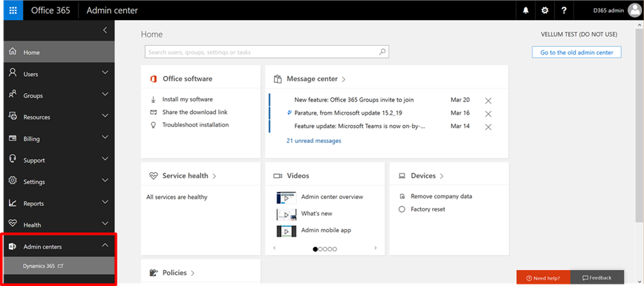Open the help question mark icon

click(x=564, y=10)
